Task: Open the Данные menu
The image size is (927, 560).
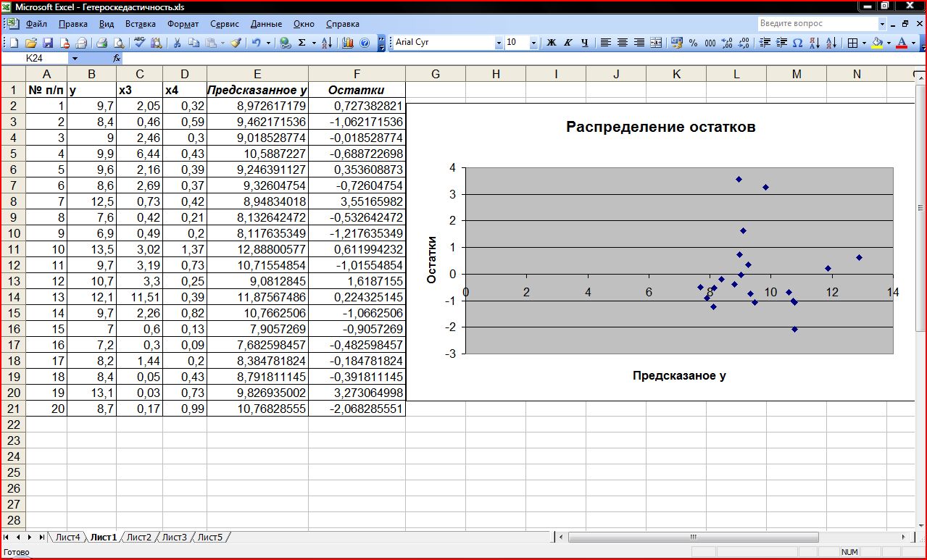Action: [266, 24]
